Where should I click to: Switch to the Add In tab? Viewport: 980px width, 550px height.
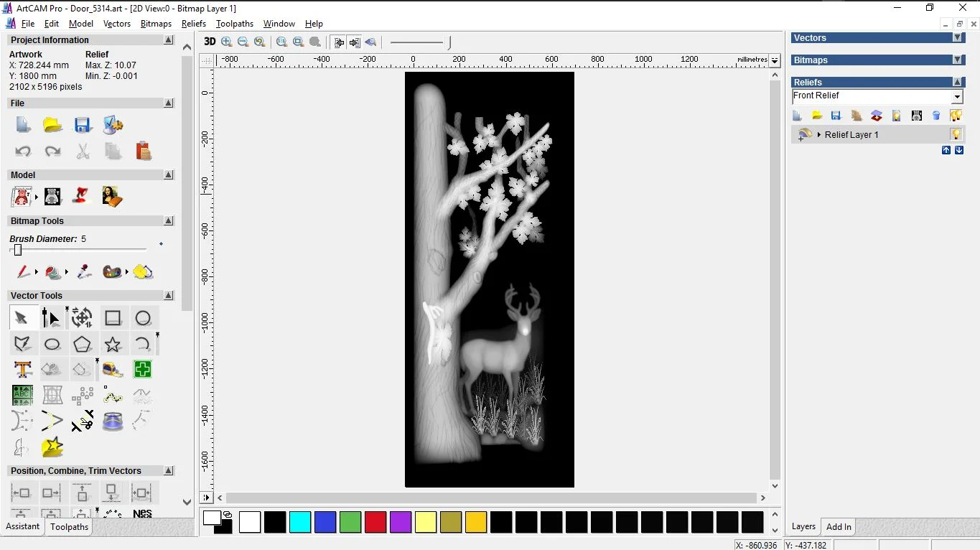click(839, 527)
